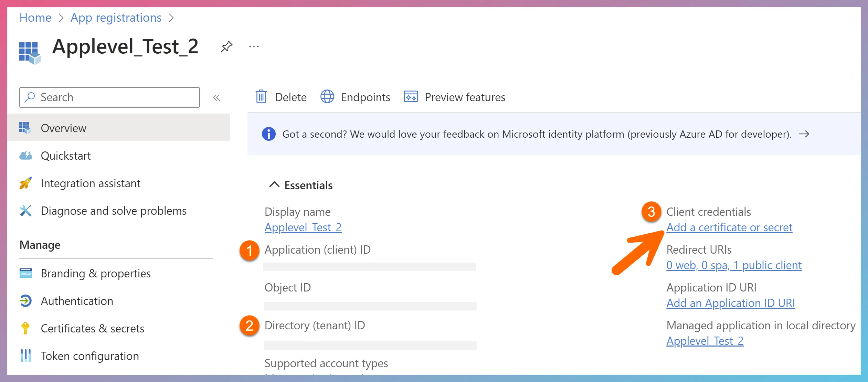
Task: Click the Endpoints globe icon
Action: tap(327, 97)
